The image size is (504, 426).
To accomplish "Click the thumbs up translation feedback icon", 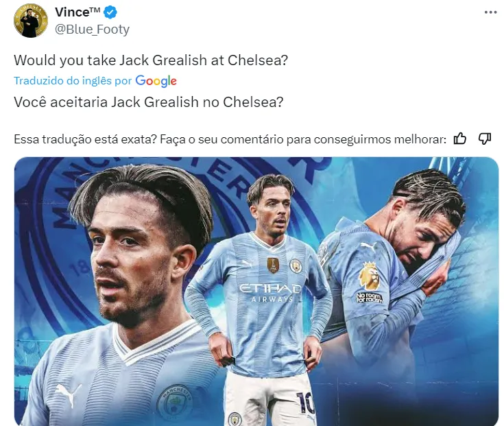I will click(x=460, y=139).
